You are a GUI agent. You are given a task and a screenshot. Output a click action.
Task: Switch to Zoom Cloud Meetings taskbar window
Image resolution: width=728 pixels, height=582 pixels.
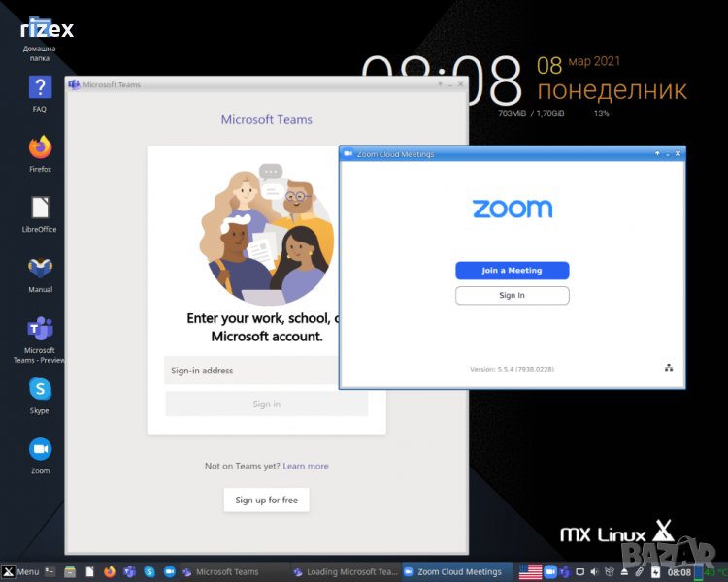pyautogui.click(x=456, y=572)
